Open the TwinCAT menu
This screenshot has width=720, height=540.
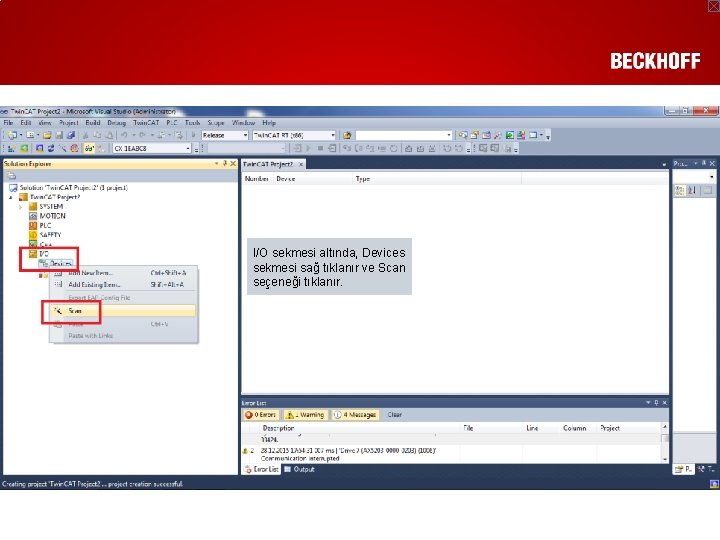tap(146, 123)
